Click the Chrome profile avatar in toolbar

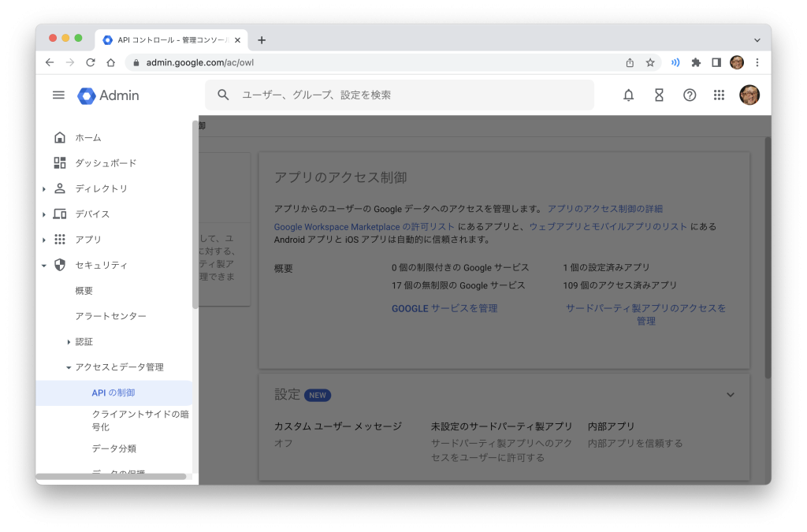[x=737, y=62]
